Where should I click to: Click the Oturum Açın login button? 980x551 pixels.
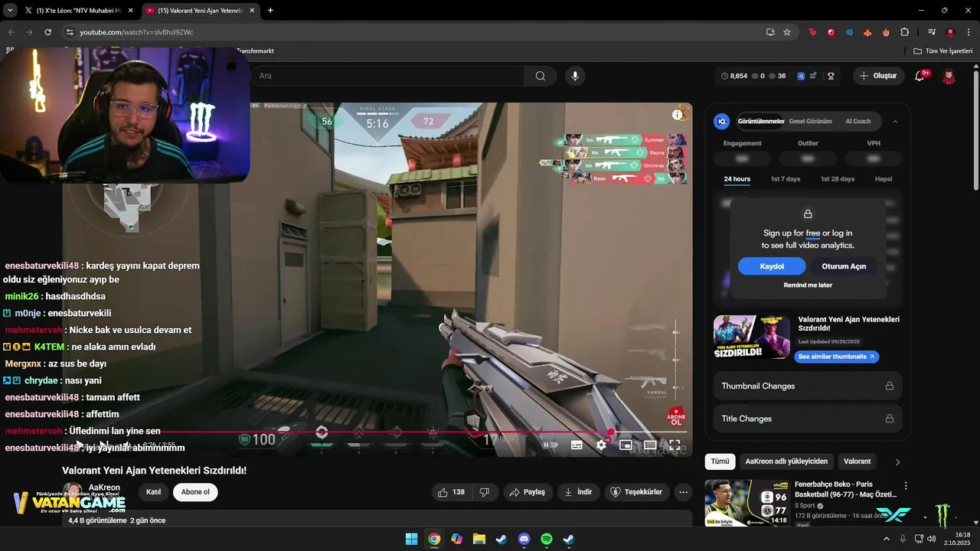tap(844, 266)
